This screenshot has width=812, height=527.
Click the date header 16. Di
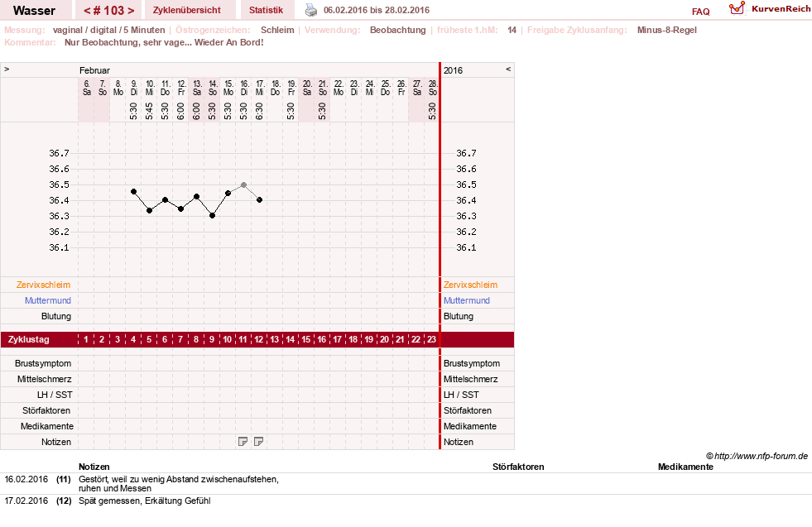[x=244, y=88]
